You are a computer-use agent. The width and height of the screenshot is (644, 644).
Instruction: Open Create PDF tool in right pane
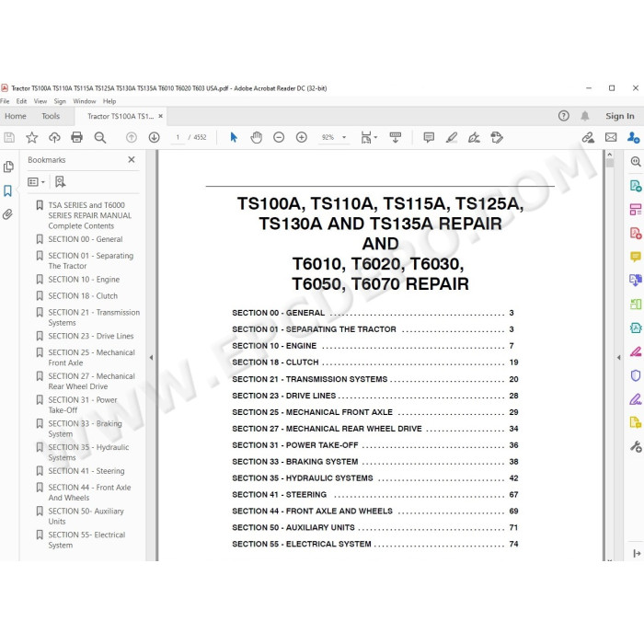(x=636, y=234)
